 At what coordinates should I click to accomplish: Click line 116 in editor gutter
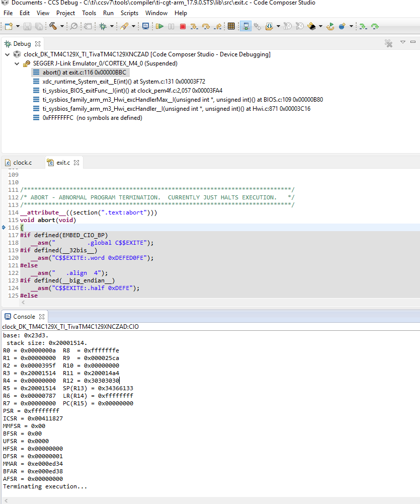(13, 228)
